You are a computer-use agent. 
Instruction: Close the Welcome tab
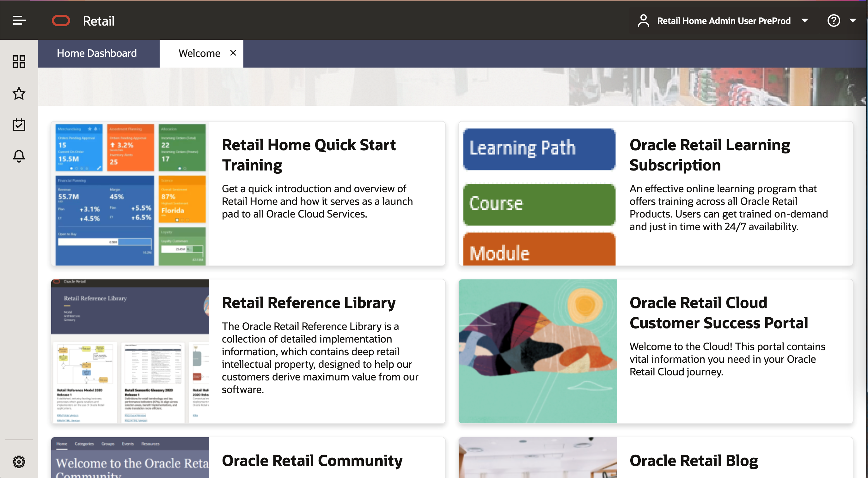(233, 53)
